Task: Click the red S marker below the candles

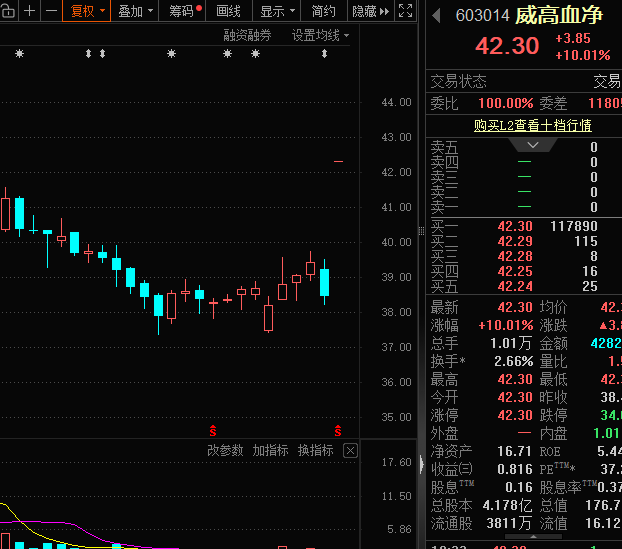Action: (x=212, y=430)
